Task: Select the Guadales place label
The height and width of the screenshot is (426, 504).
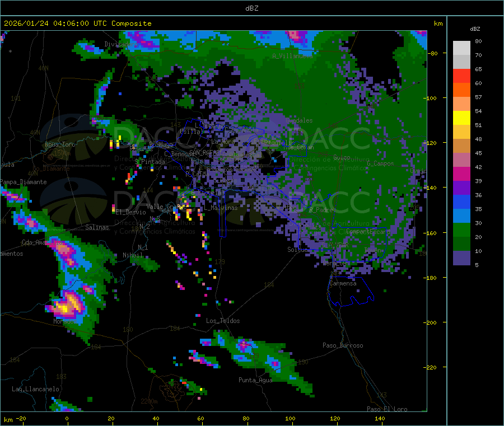Action: (x=299, y=120)
